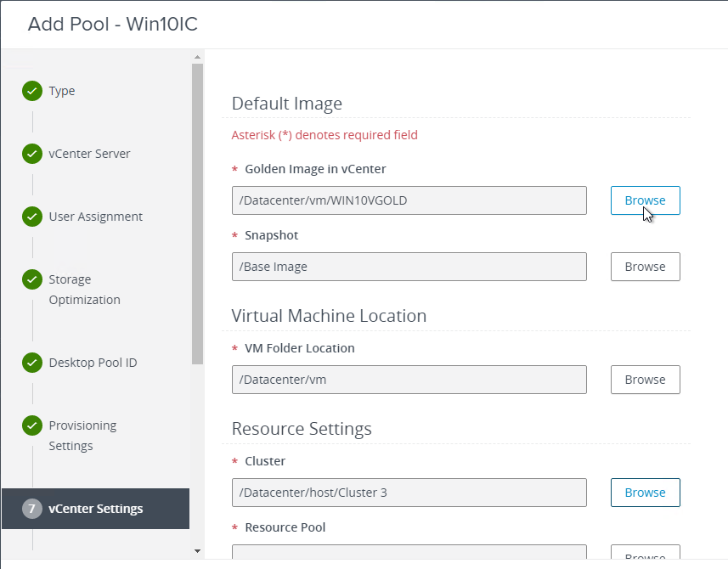728x569 pixels.
Task: Open the vCenter Server wizard step
Action: click(89, 154)
